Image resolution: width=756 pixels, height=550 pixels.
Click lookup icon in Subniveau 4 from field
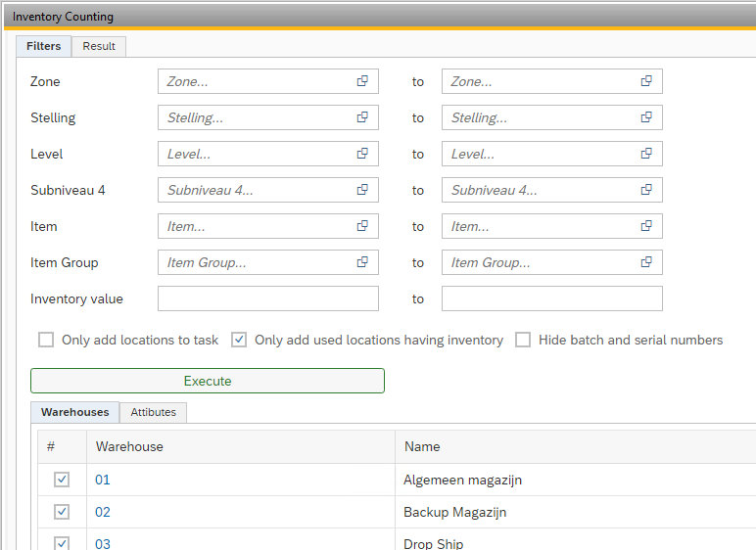[362, 190]
